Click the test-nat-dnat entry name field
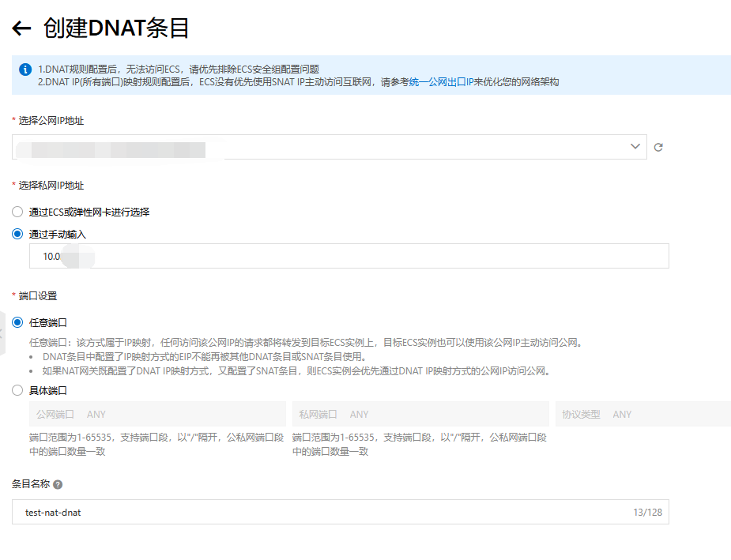The height and width of the screenshot is (560, 731). pos(316,512)
